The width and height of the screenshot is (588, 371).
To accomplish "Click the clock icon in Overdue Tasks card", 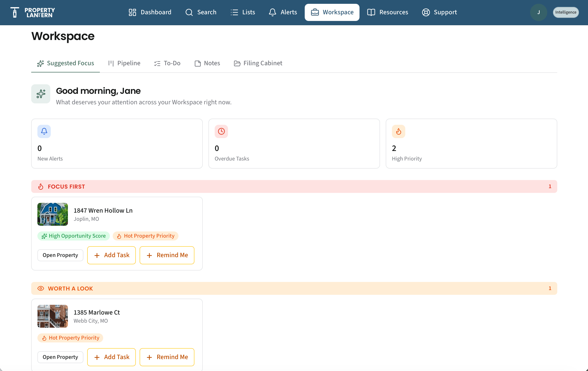I will 221,131.
